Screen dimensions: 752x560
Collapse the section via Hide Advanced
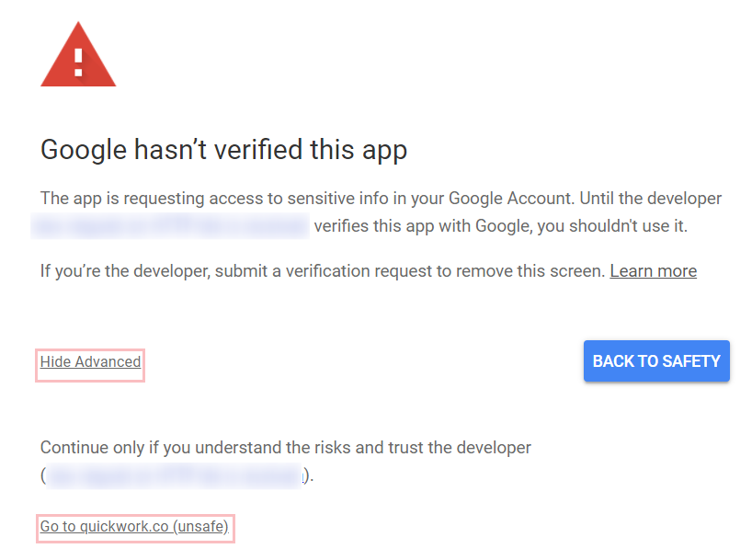[90, 361]
